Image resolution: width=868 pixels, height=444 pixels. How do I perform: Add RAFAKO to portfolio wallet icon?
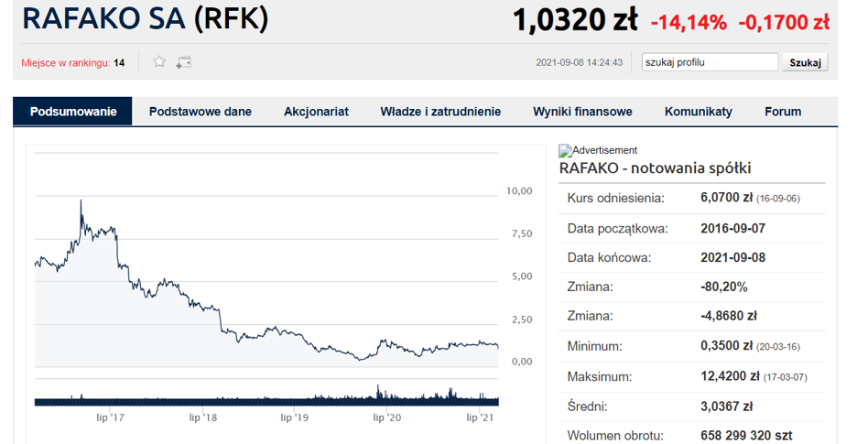coord(183,62)
